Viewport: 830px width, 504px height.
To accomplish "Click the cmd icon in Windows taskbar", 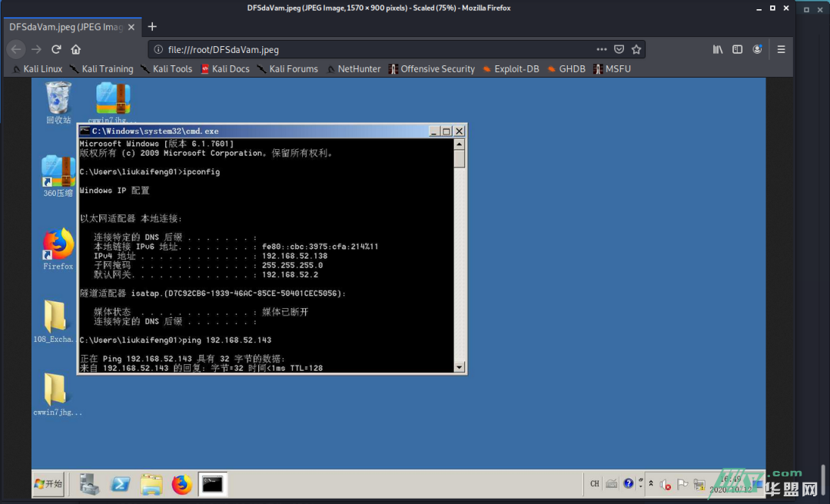I will coord(212,484).
